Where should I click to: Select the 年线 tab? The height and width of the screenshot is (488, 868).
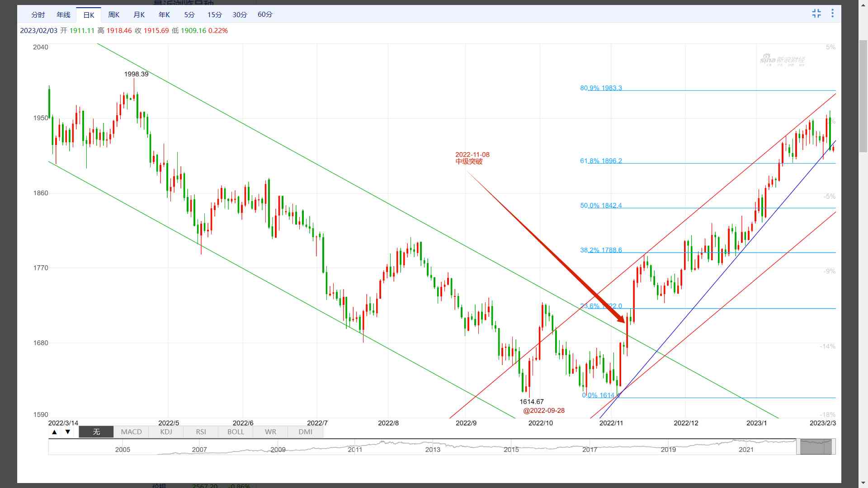coord(63,15)
